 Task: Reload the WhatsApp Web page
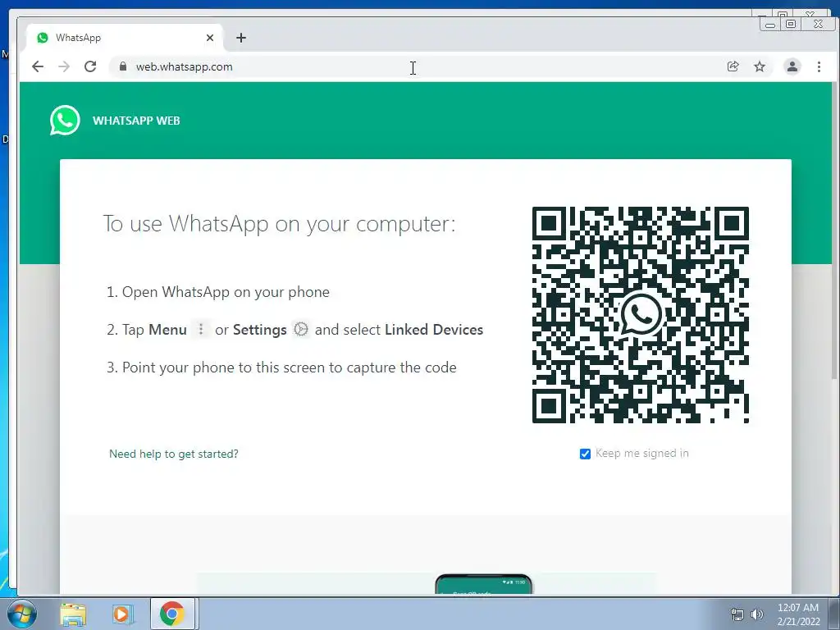(90, 66)
